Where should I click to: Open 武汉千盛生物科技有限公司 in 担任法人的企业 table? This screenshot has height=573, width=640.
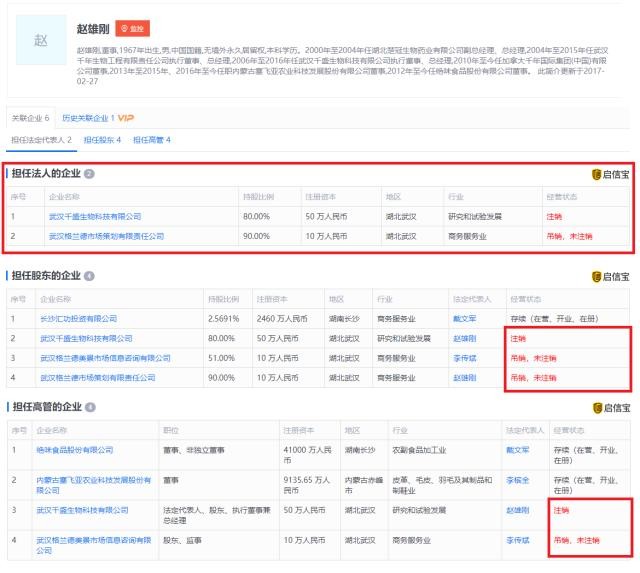95,216
